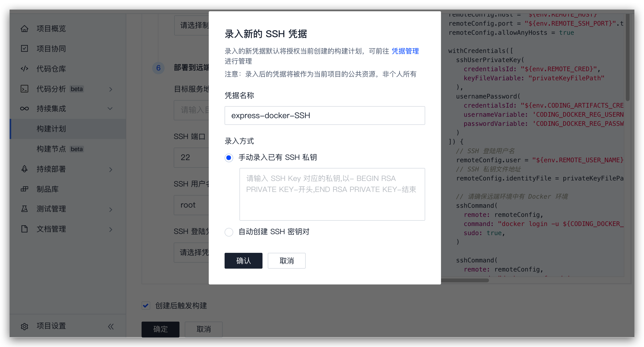Click the step 6 部署到远端 heading
The width and height of the screenshot is (644, 347).
click(x=191, y=68)
